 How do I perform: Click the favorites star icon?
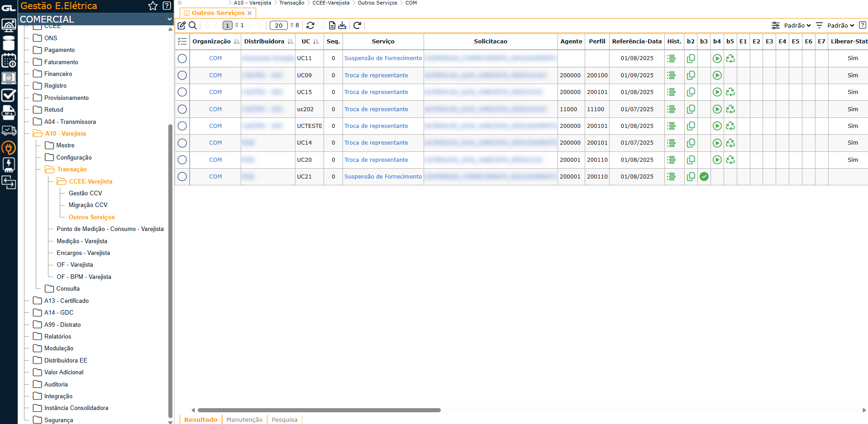[x=153, y=6]
